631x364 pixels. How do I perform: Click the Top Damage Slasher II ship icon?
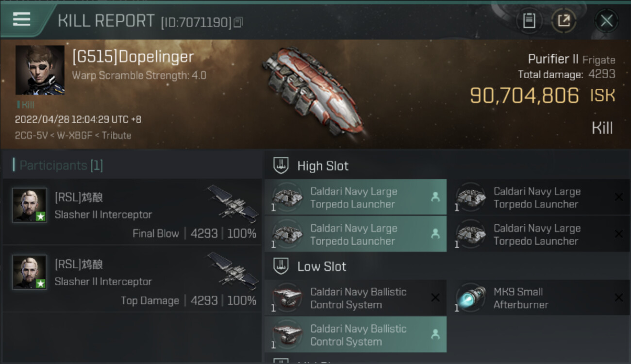coord(233,270)
